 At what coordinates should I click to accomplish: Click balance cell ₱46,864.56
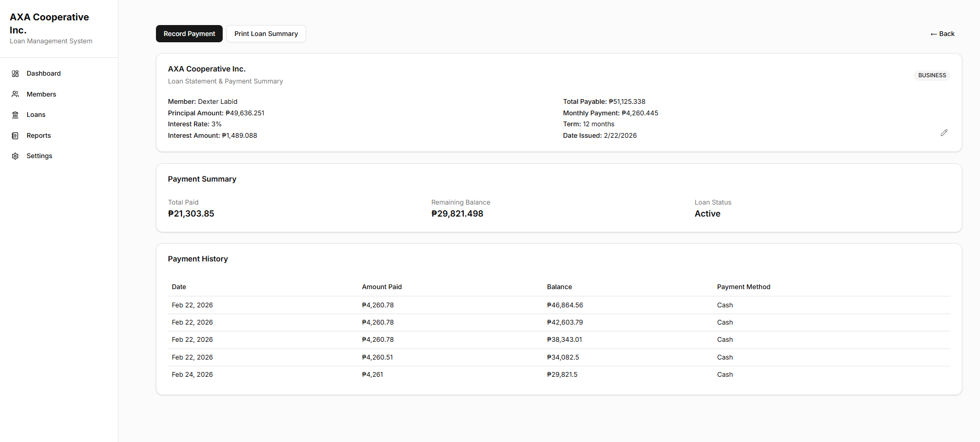coord(565,305)
